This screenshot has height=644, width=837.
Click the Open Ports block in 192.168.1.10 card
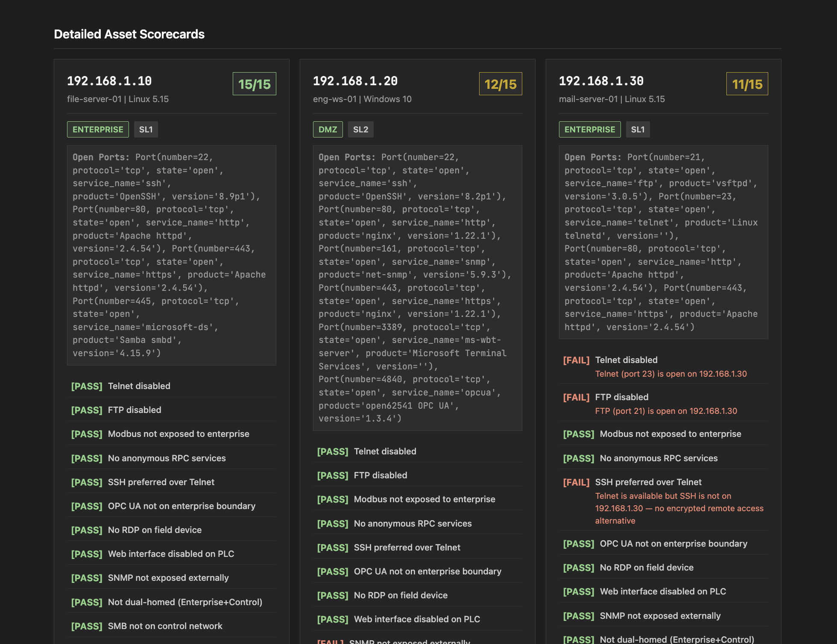tap(172, 255)
